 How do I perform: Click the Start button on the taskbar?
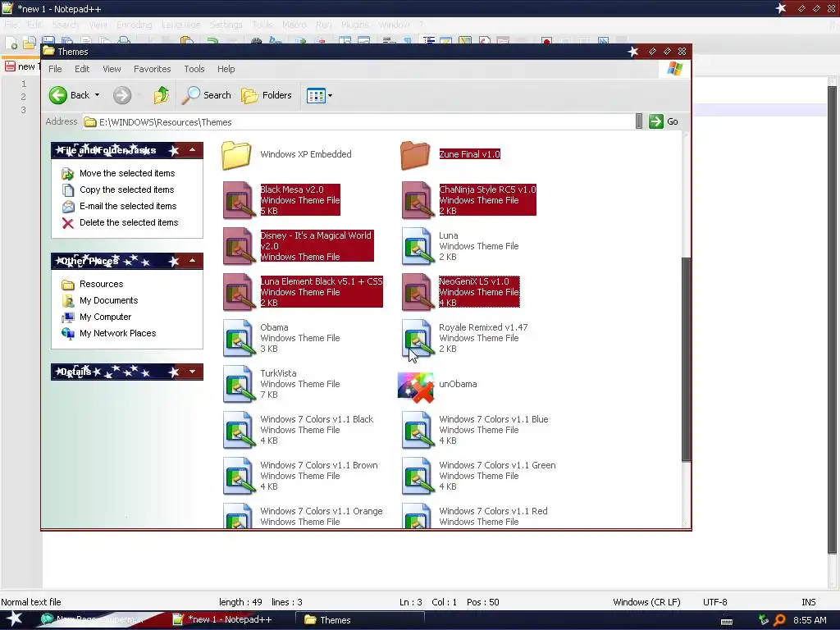click(x=14, y=619)
